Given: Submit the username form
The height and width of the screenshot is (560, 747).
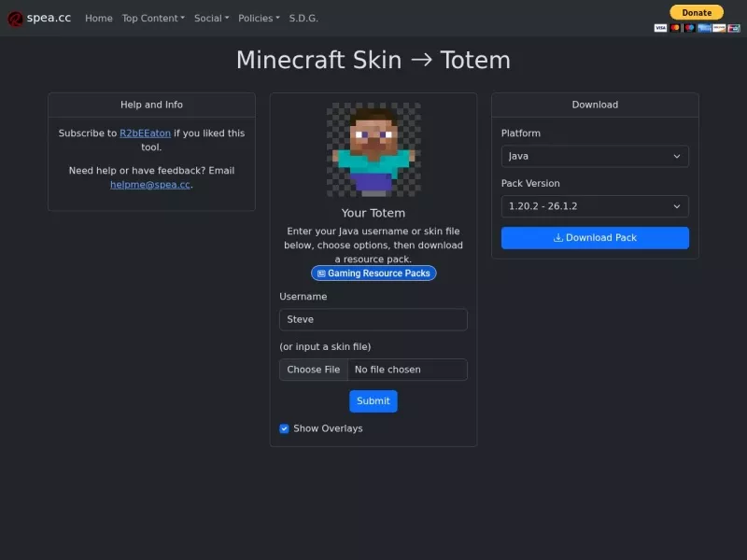Looking at the screenshot, I should 373,401.
